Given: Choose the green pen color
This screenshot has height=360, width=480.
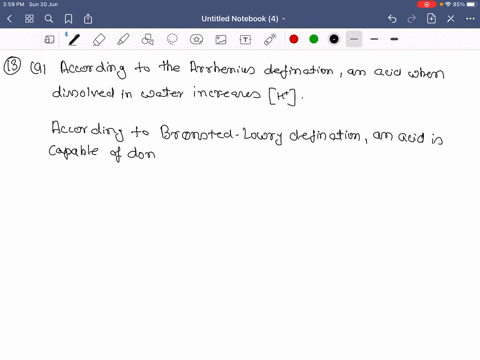Looking at the screenshot, I should [314, 39].
